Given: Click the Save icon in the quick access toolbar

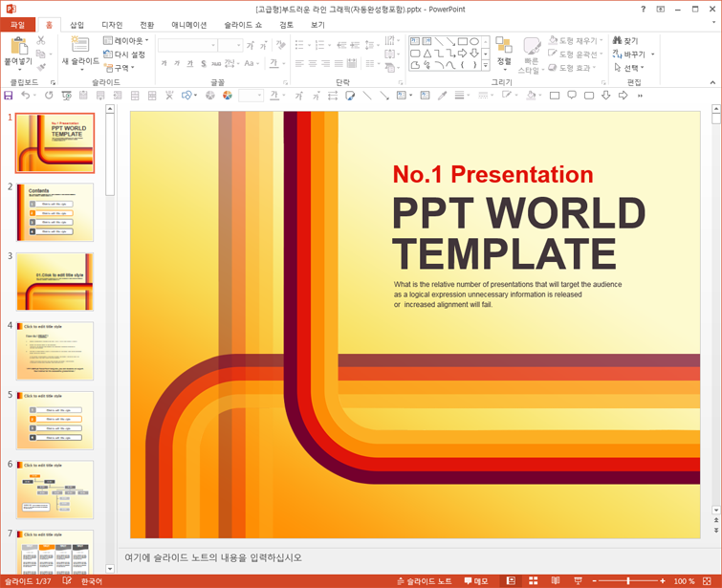Looking at the screenshot, I should 9,96.
